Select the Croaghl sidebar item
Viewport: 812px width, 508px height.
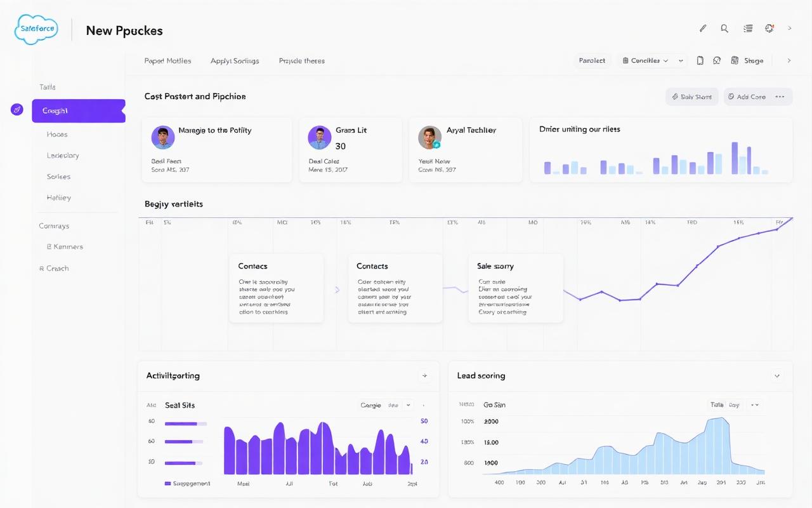click(78, 110)
